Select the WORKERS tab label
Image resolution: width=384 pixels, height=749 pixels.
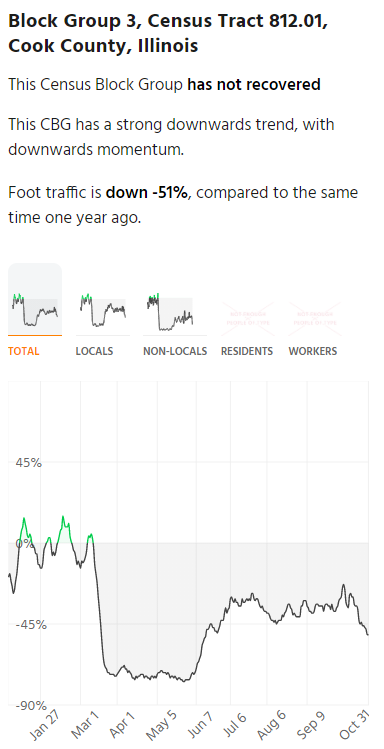(313, 351)
